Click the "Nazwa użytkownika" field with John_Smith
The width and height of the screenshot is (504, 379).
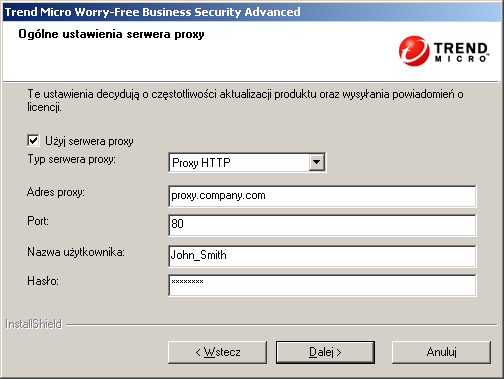[322, 256]
